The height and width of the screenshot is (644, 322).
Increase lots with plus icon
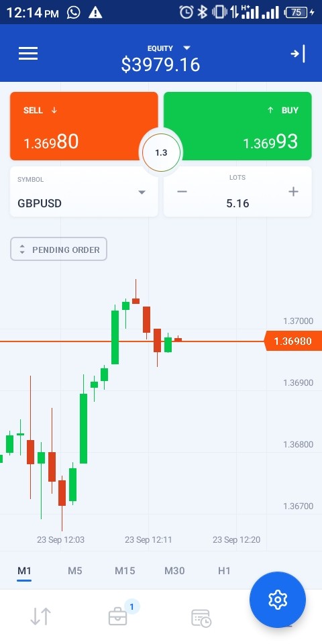pos(293,192)
